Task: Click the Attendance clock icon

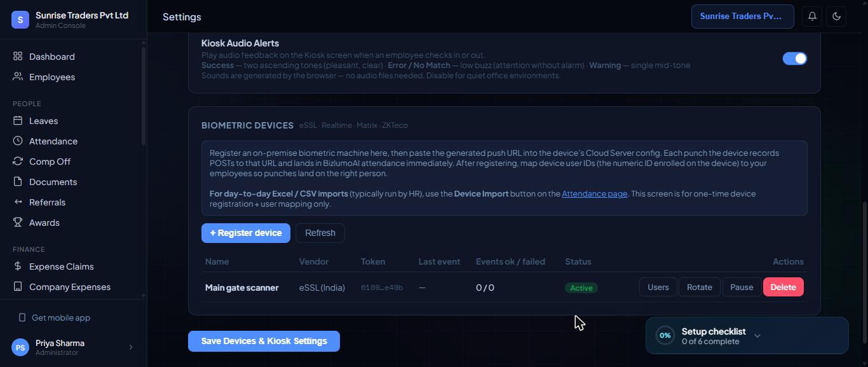Action: tap(18, 141)
